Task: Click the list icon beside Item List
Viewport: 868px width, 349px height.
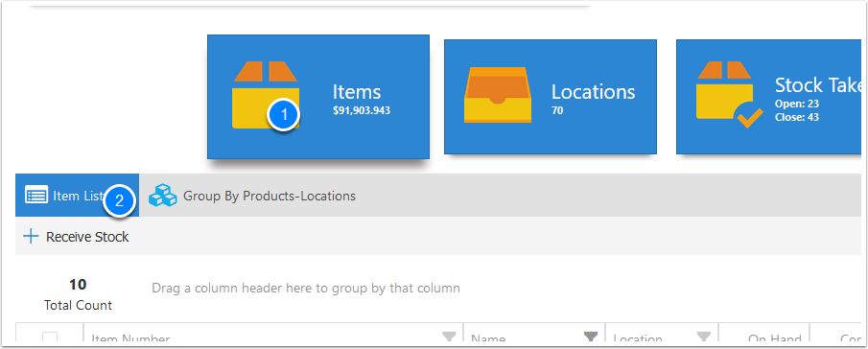Action: pyautogui.click(x=36, y=196)
